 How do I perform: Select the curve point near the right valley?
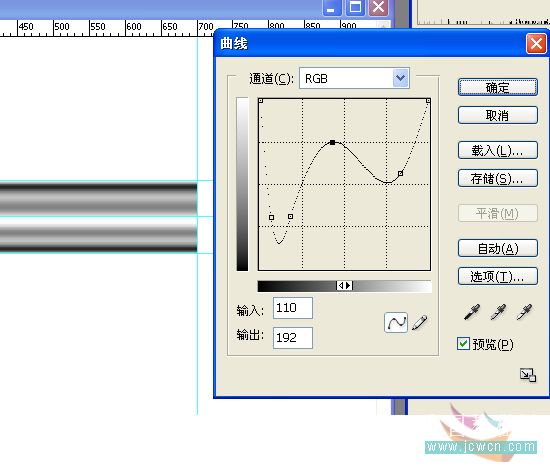[401, 173]
